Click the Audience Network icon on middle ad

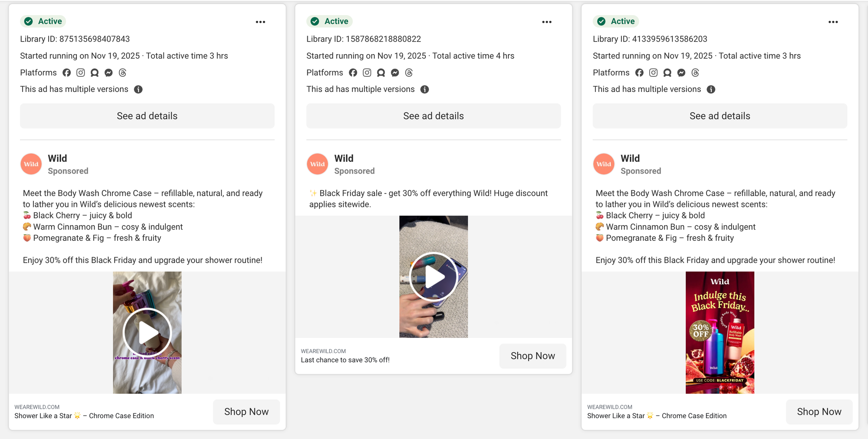381,73
